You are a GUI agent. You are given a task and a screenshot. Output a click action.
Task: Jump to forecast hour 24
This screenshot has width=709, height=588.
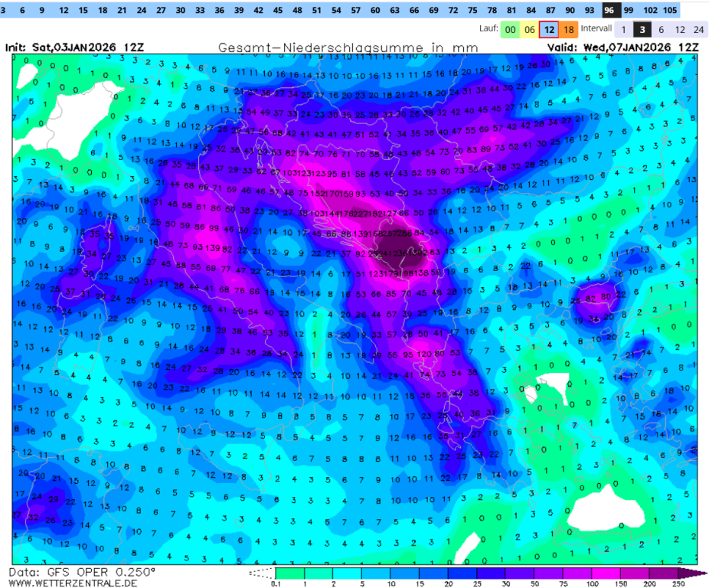[x=142, y=11]
